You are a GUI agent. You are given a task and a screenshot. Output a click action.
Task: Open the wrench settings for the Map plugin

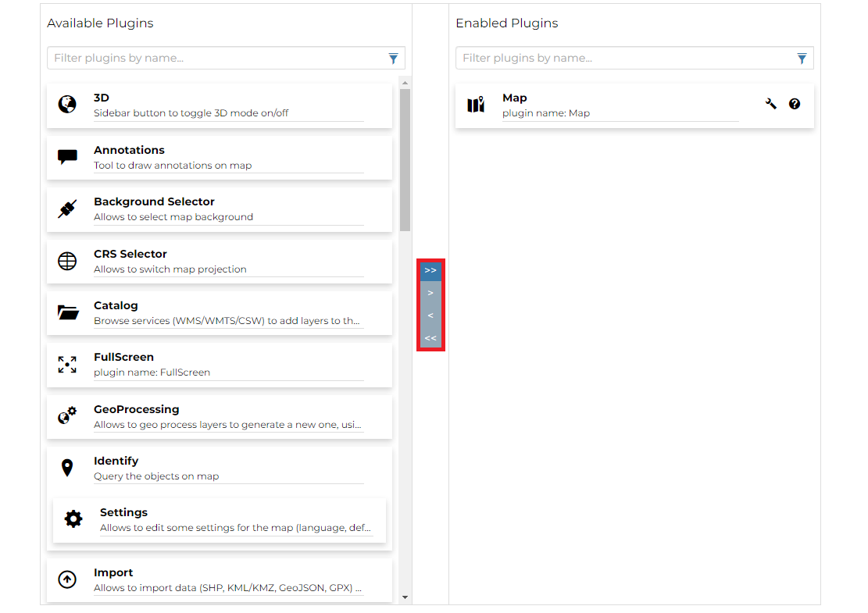770,103
